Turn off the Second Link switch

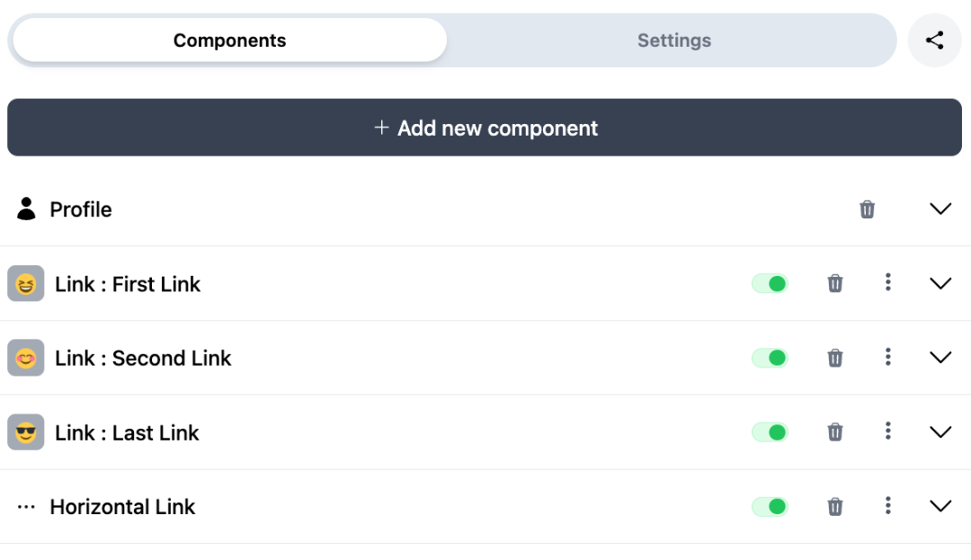[x=770, y=359]
